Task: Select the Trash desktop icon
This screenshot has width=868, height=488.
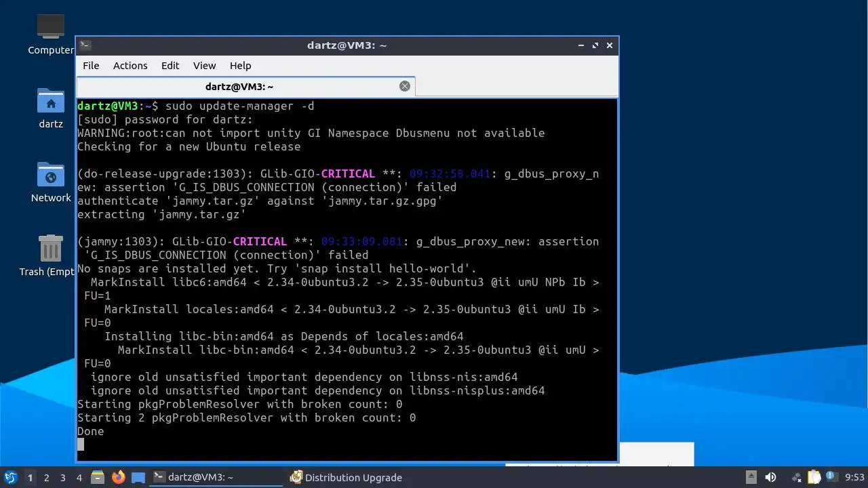Action: [49, 256]
